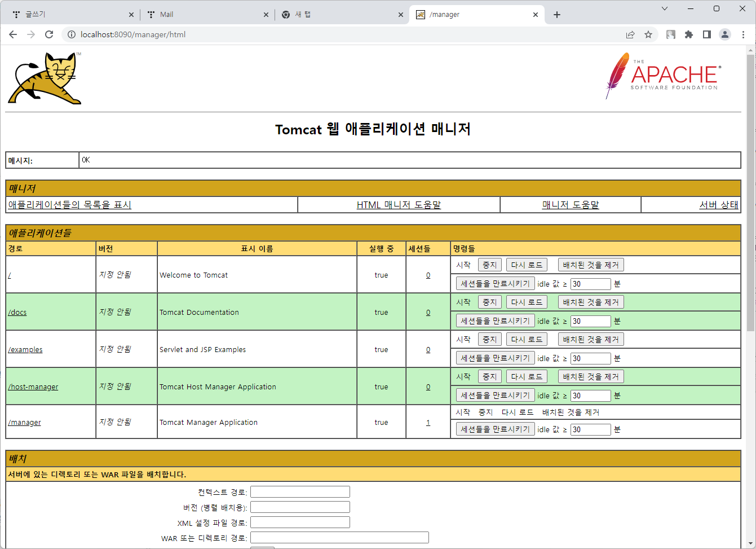Click the Tomcat cat logo
The image size is (756, 549).
click(x=45, y=78)
